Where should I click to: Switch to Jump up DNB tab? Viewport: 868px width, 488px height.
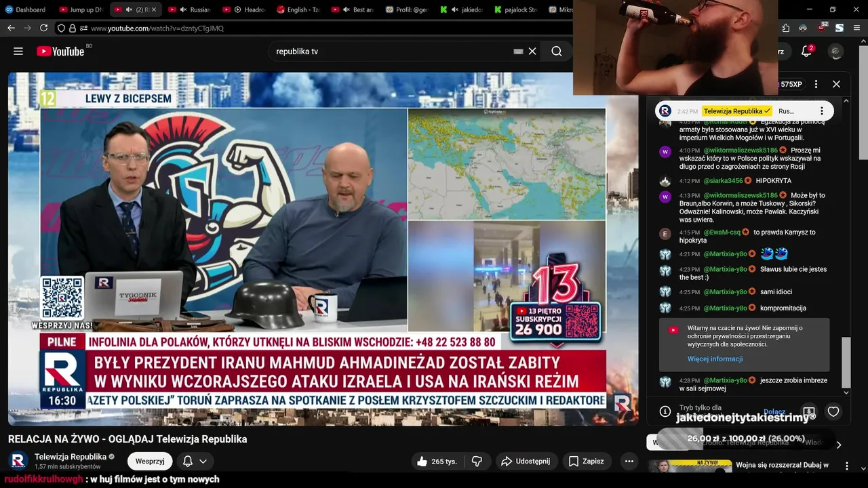80,9
